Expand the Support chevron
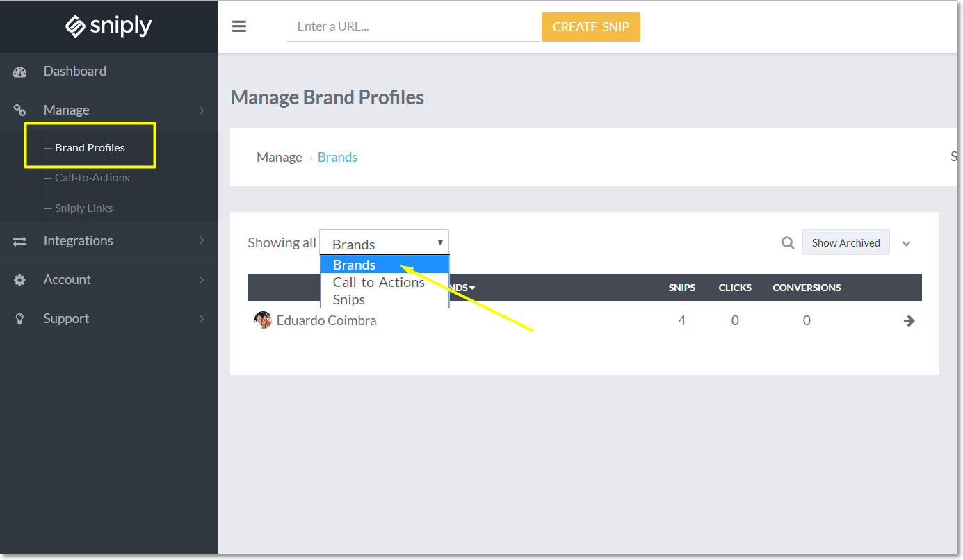The height and width of the screenshot is (560, 963). pos(202,319)
